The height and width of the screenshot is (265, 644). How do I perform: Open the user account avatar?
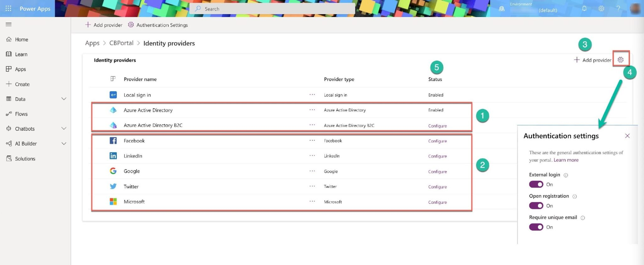[636, 8]
